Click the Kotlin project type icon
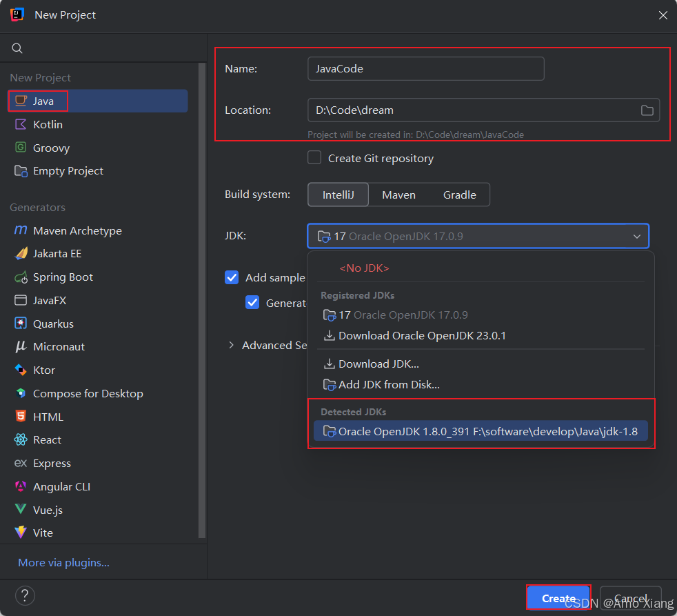This screenshot has width=677, height=616. [21, 125]
